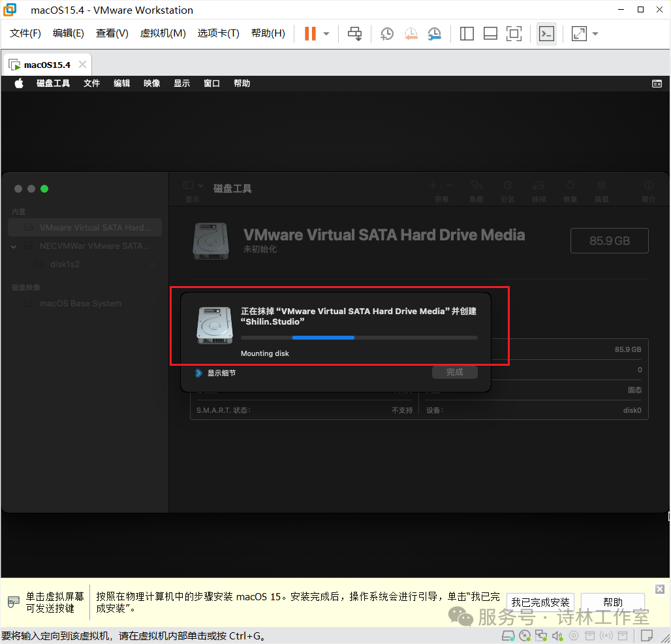Click the 不支持 S.M.A.R.T. status value

tap(402, 410)
